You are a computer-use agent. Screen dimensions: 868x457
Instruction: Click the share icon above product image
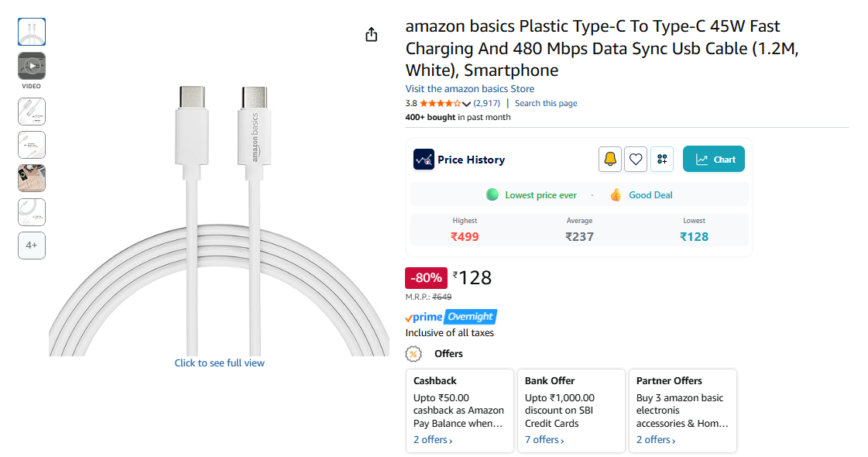pos(371,35)
